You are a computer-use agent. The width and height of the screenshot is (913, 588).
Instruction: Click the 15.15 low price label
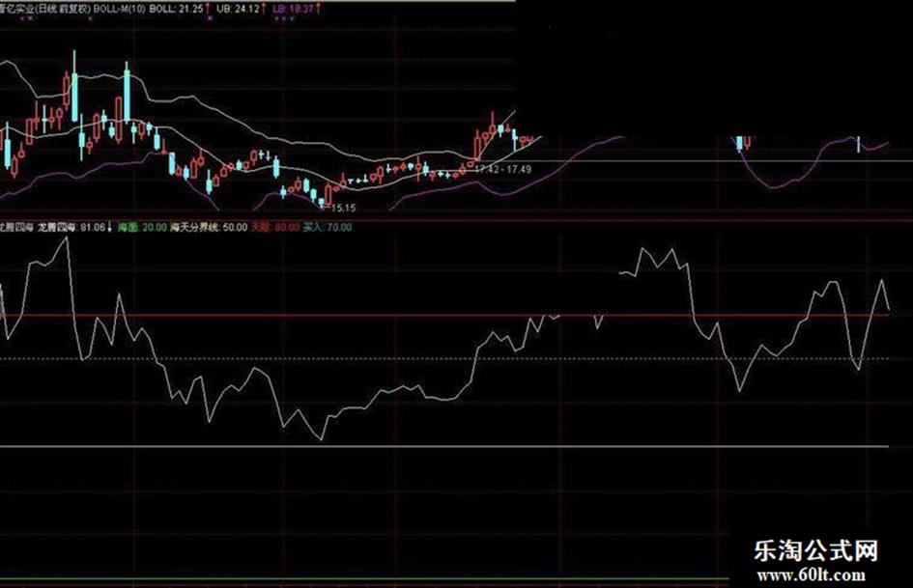[x=342, y=208]
